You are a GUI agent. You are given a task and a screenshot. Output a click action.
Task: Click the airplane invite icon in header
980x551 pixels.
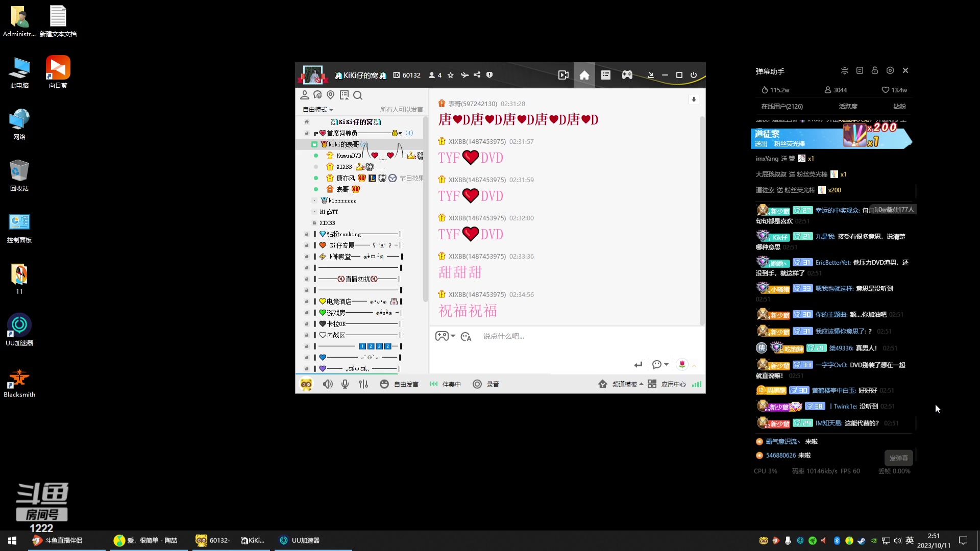[464, 75]
